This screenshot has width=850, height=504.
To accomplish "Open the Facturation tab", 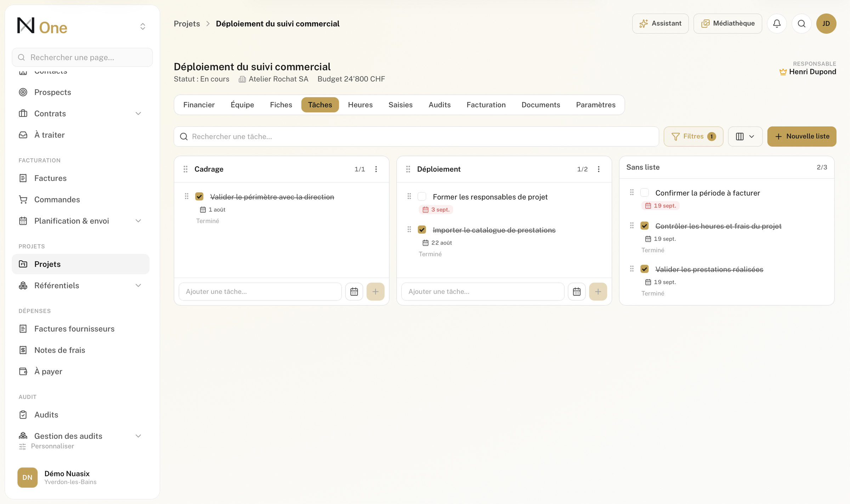I will pyautogui.click(x=486, y=105).
